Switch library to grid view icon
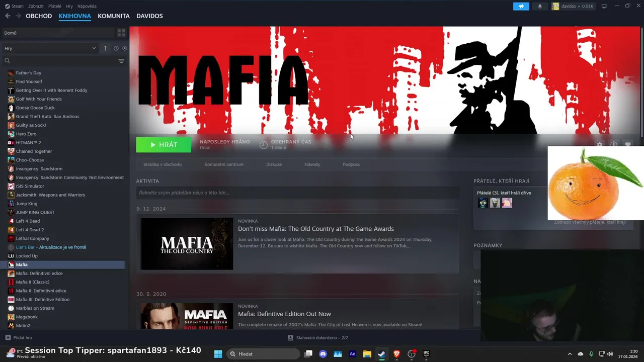The height and width of the screenshot is (362, 644). coord(121,33)
